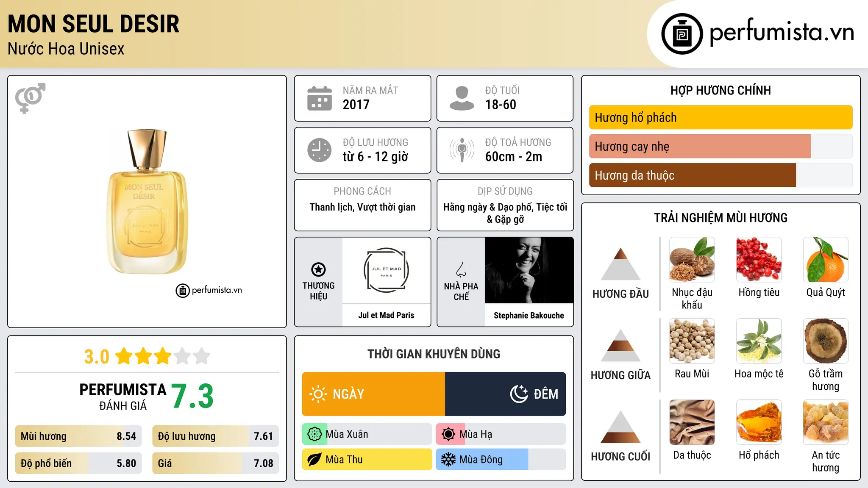Select the Hổ phách note image
The height and width of the screenshot is (488, 868).
(759, 422)
